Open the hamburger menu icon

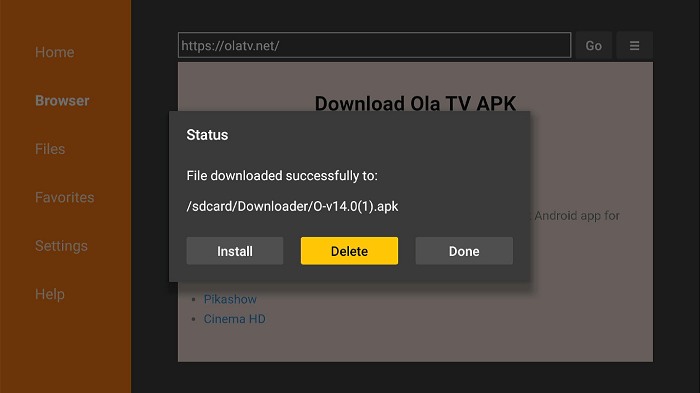click(x=634, y=46)
